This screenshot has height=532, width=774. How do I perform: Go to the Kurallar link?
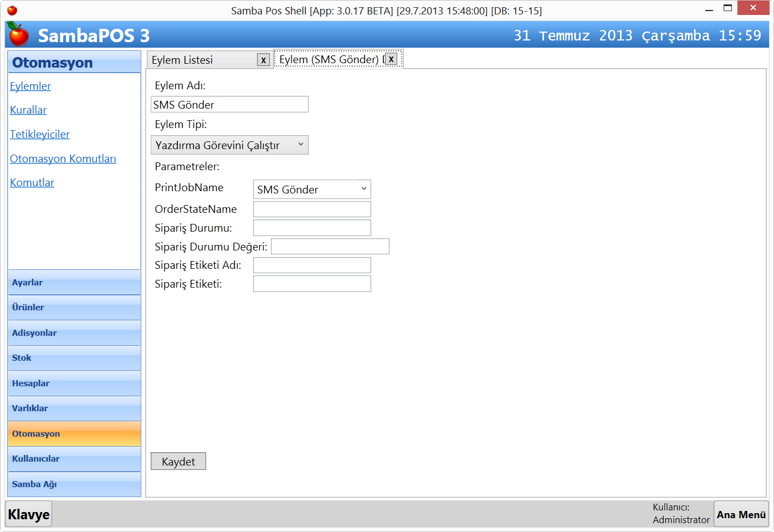[28, 110]
